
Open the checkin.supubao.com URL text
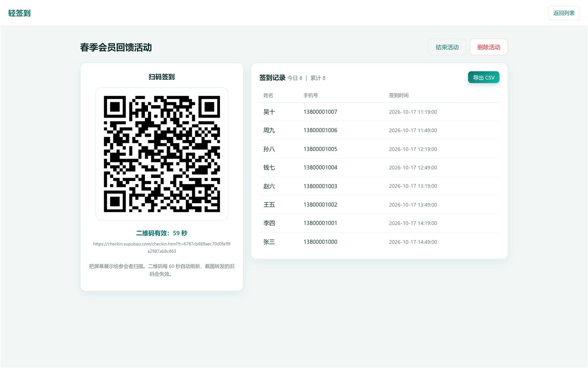[162, 247]
